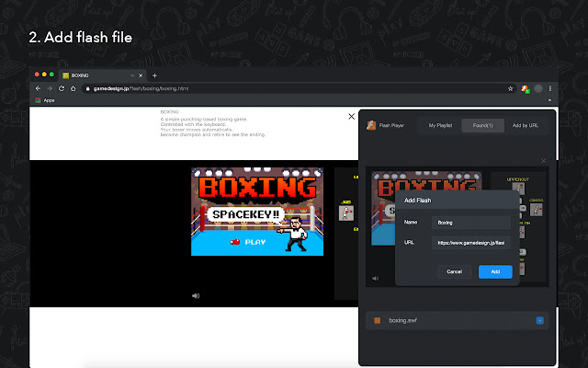The width and height of the screenshot is (588, 368).
Task: Click PLAY on the Boxing game screen
Action: tap(251, 242)
